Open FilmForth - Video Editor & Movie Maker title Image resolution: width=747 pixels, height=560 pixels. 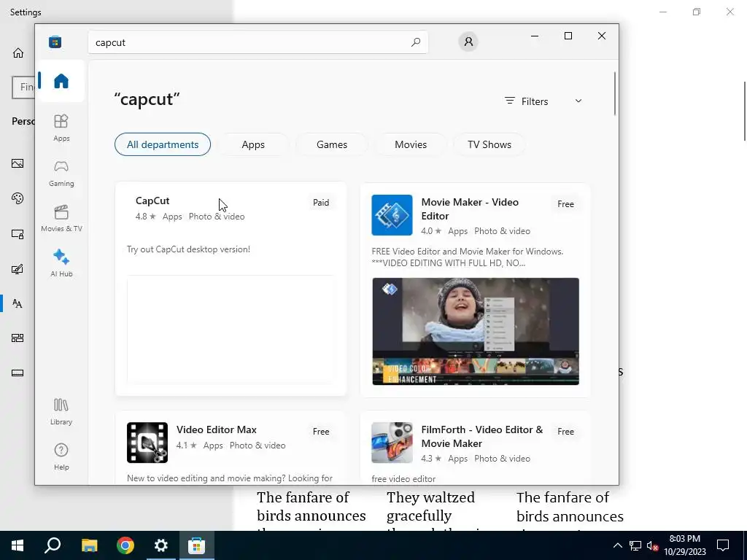point(482,436)
